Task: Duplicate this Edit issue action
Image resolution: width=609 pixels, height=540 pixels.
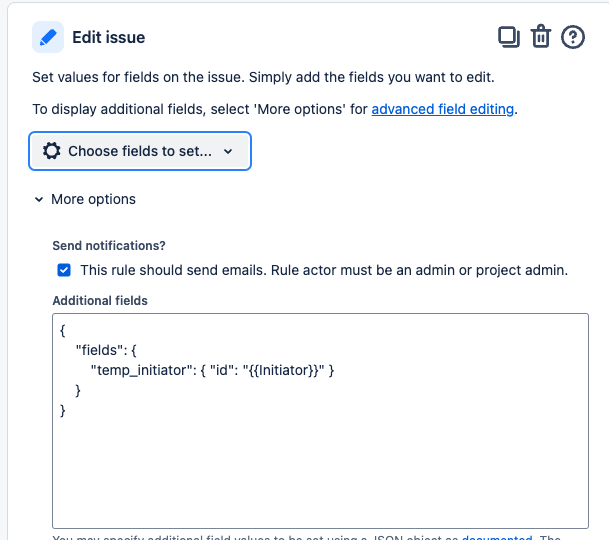Action: click(509, 37)
